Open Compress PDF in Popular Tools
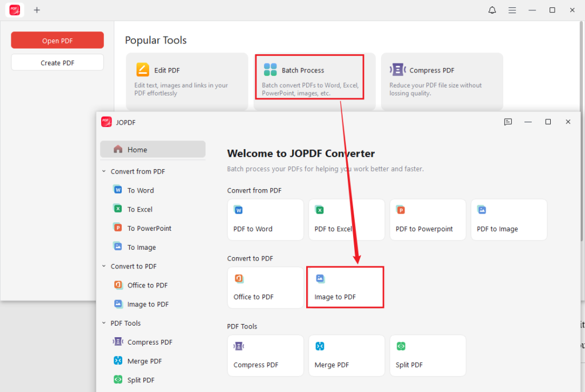The width and height of the screenshot is (585, 392). [442, 81]
